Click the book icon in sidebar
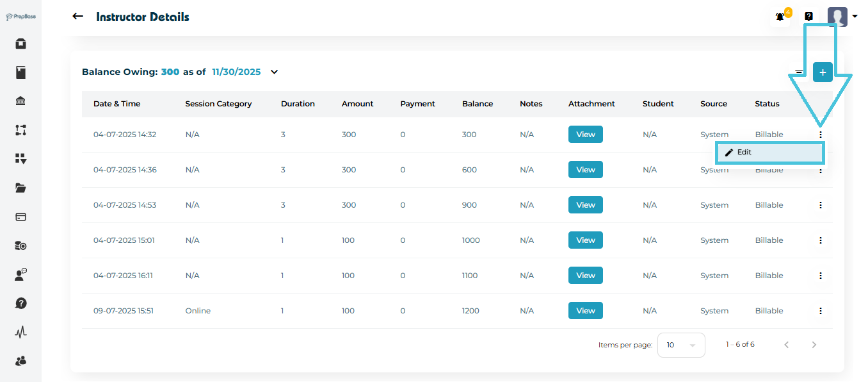Screen dimensions: 868x382 tap(20, 72)
